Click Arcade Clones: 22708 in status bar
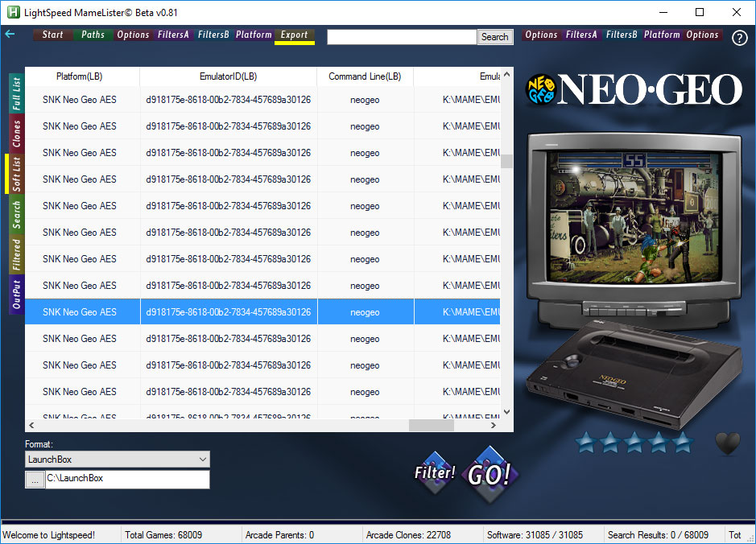 click(408, 535)
